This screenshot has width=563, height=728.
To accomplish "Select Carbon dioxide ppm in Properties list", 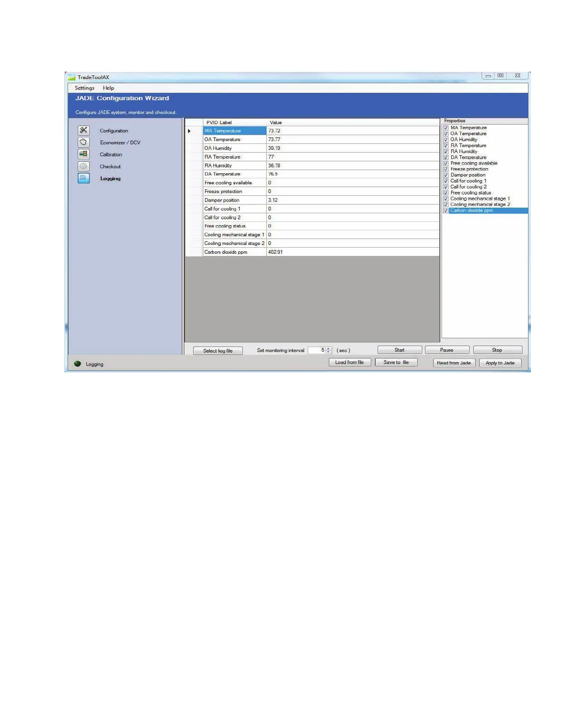I will pyautogui.click(x=471, y=210).
